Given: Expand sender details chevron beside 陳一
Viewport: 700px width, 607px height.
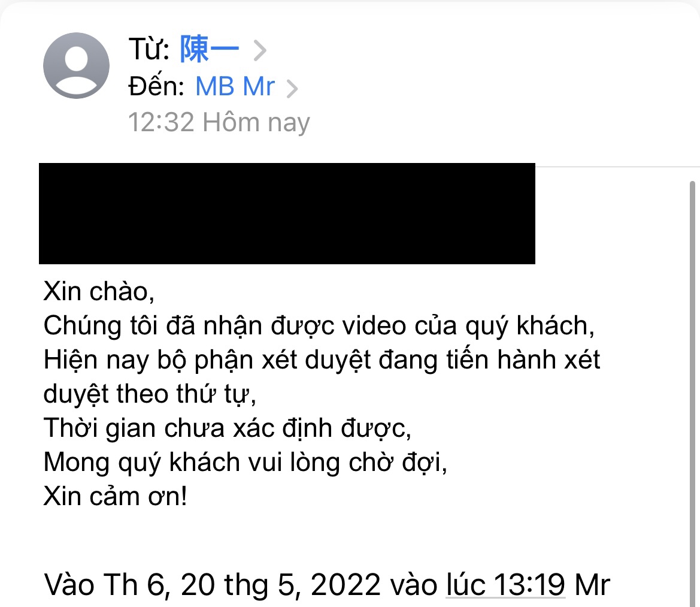Looking at the screenshot, I should (x=260, y=50).
